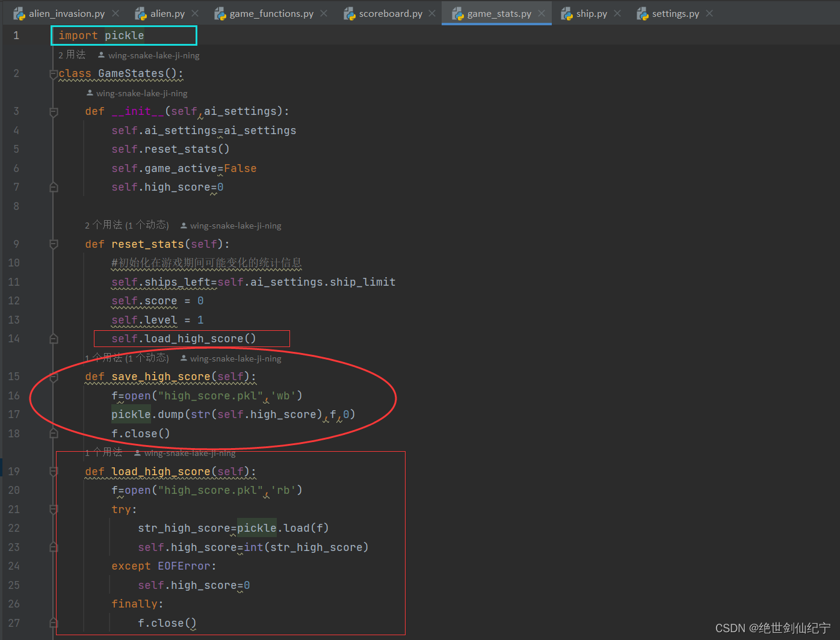This screenshot has height=640, width=840.
Task: Click 'except EOFError:' line
Action: coord(164,566)
